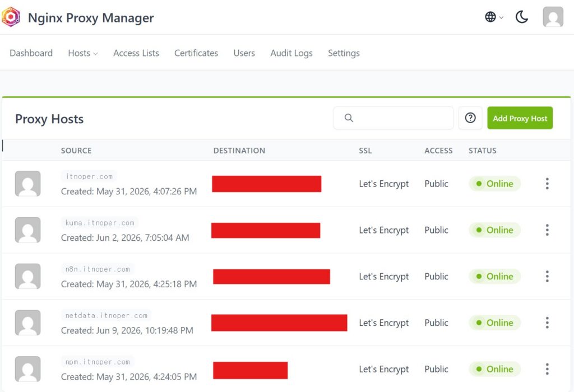The width and height of the screenshot is (574, 392).
Task: Click Online status badge for netdata.itnoper.com
Action: (x=494, y=323)
